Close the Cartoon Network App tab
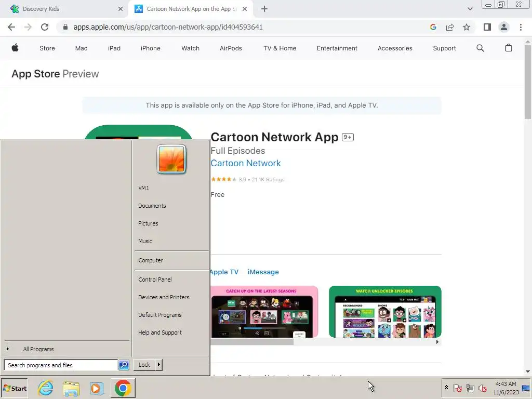532x399 pixels. click(245, 9)
